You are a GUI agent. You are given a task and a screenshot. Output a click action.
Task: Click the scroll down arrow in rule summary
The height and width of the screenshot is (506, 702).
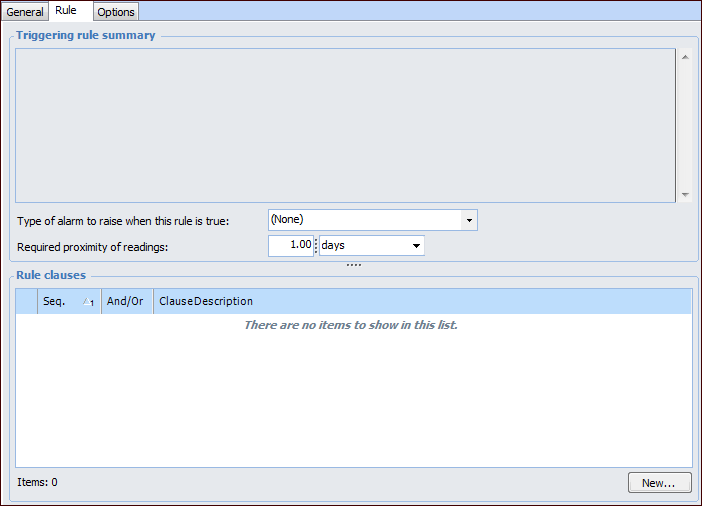click(x=685, y=194)
